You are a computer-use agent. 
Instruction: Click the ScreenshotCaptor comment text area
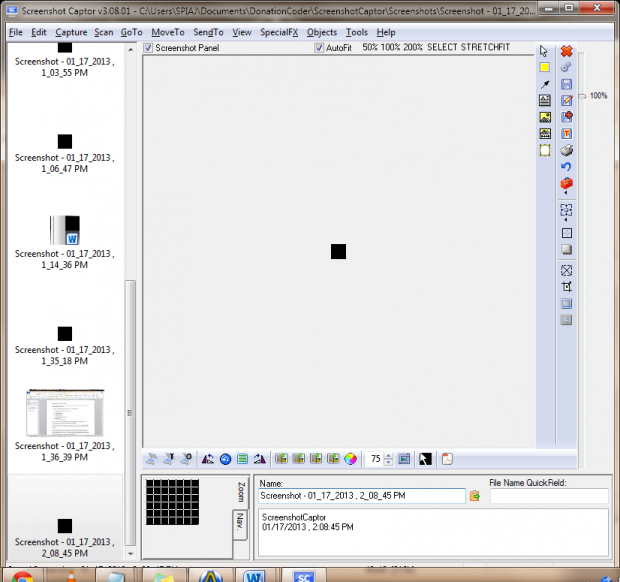pos(433,532)
